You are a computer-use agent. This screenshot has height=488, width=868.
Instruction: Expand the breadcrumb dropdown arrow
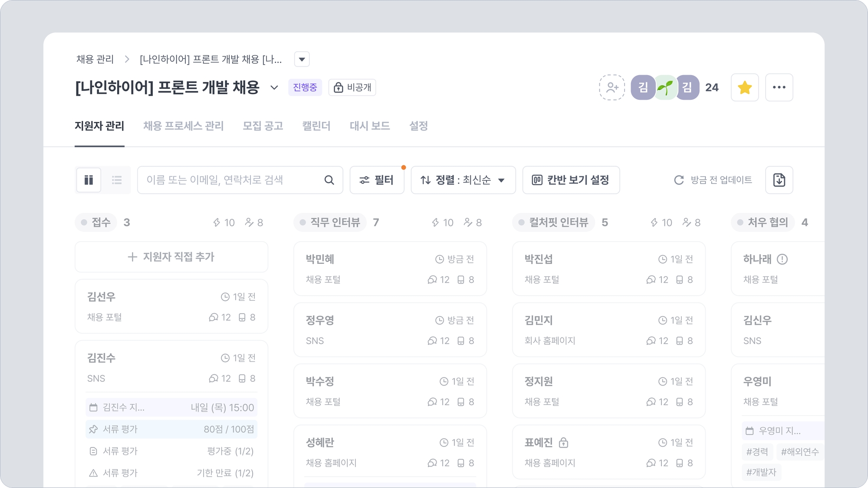pos(302,59)
